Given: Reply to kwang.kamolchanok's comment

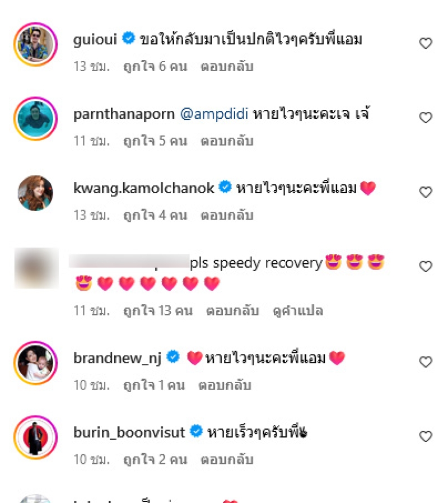Looking at the screenshot, I should click(227, 215).
